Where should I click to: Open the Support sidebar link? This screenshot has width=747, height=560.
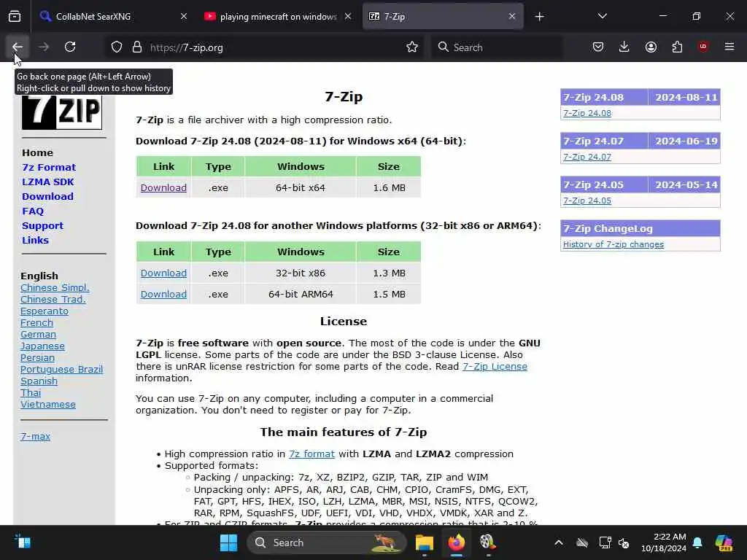coord(42,226)
